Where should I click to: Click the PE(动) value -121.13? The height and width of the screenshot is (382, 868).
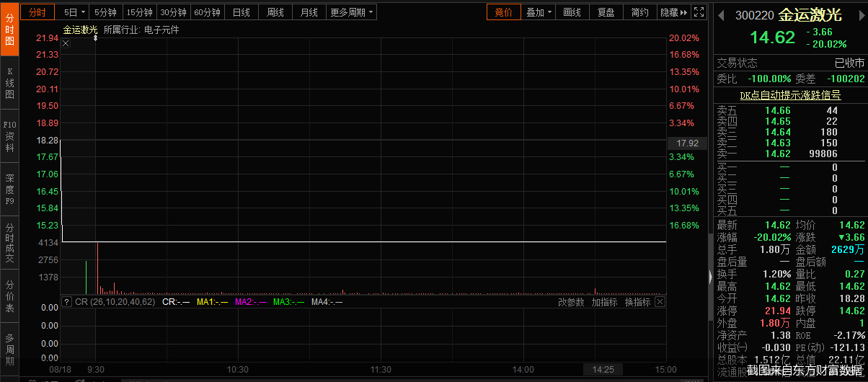point(848,347)
